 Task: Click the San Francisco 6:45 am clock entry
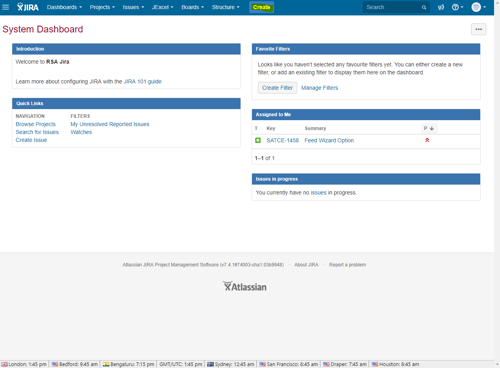(288, 364)
